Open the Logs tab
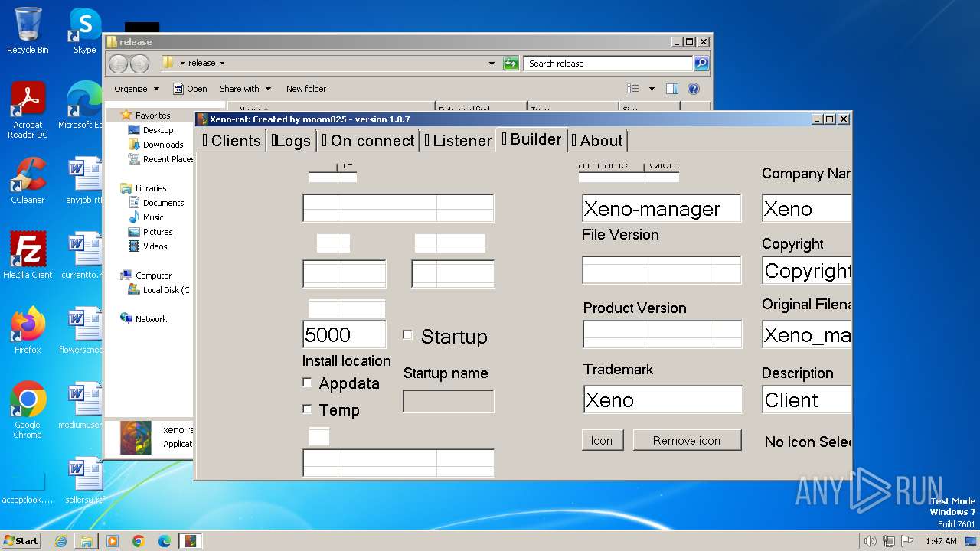980x551 pixels. coord(291,141)
